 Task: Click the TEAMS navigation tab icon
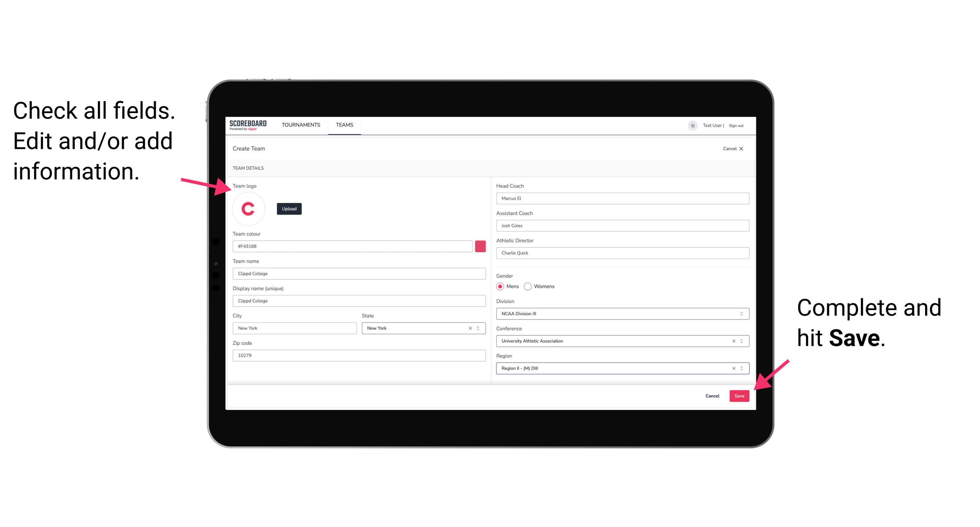click(344, 125)
